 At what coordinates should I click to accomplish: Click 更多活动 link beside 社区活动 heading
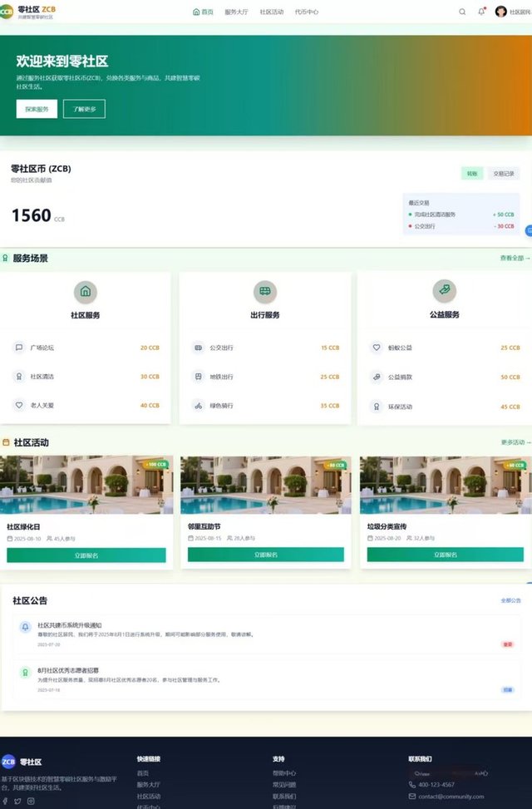pyautogui.click(x=515, y=442)
